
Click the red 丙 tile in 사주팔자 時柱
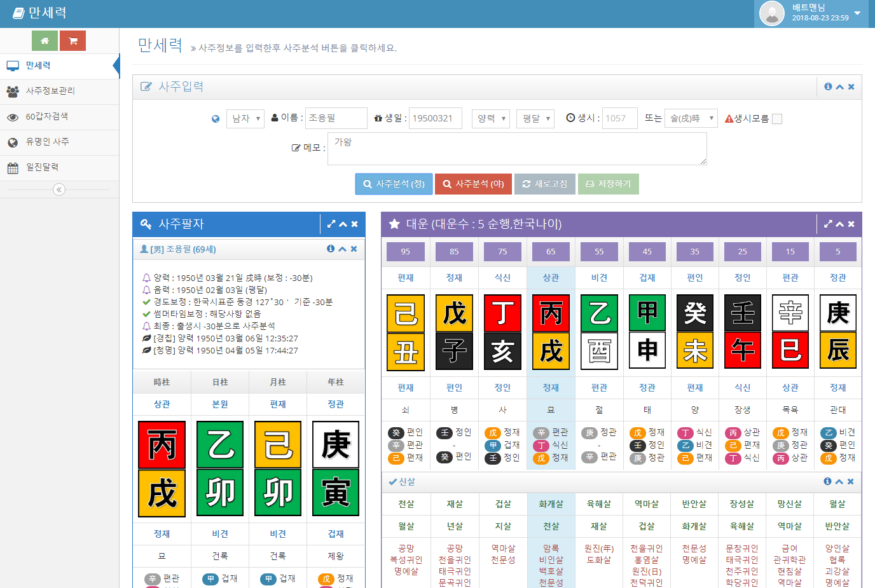tap(162, 444)
